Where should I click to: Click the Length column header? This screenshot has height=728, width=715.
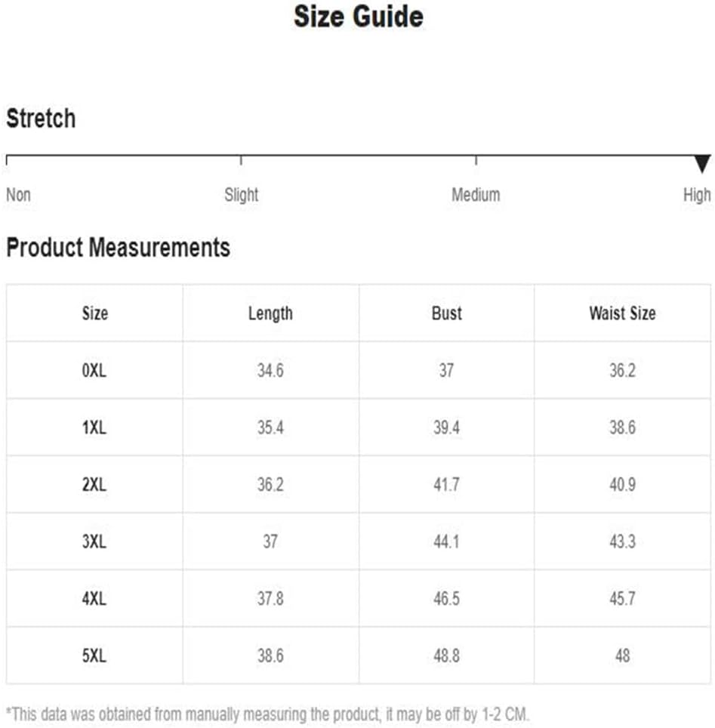270,314
